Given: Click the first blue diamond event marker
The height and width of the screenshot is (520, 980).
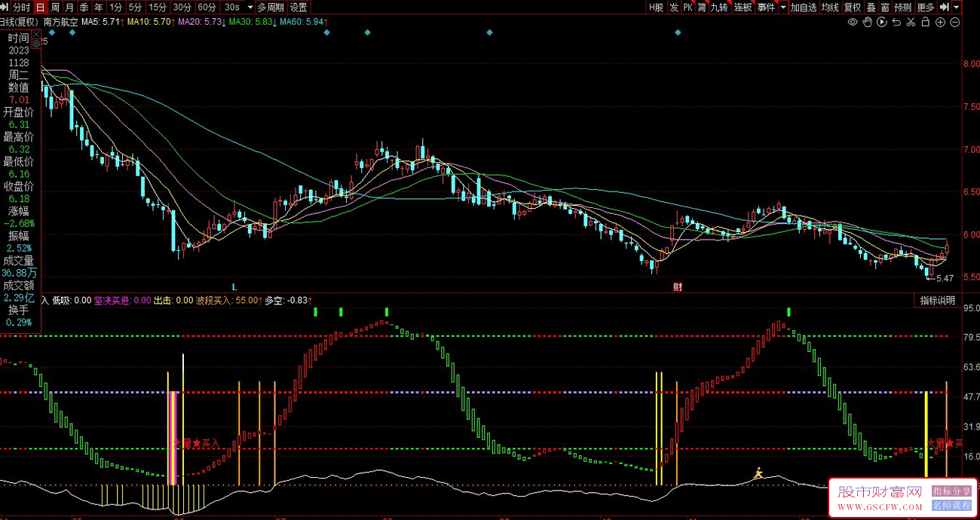Looking at the screenshot, I should point(52,33).
